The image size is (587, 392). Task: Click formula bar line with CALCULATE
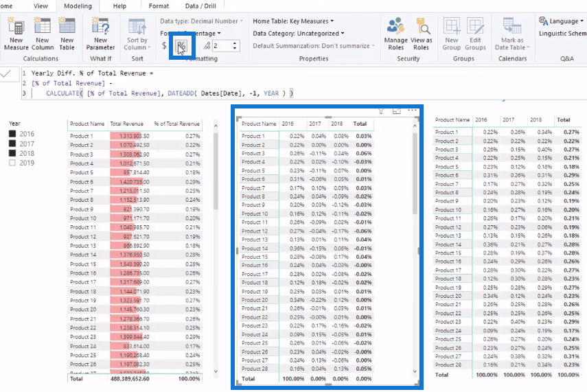[170, 93]
